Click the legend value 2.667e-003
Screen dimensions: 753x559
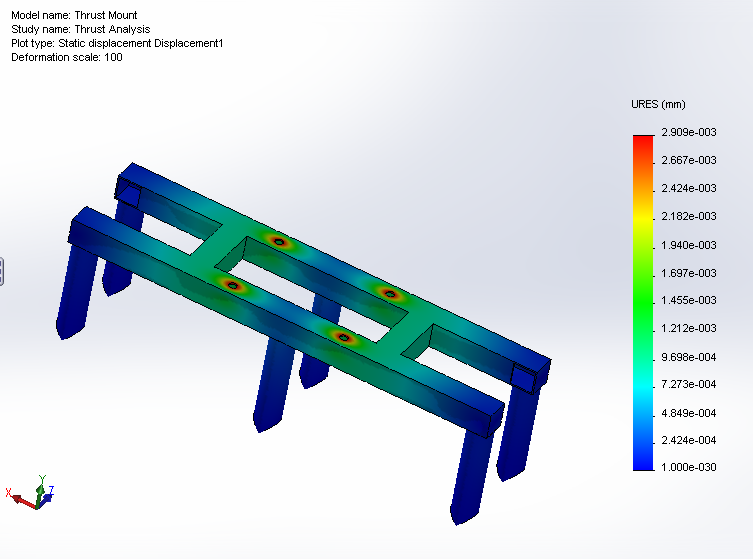click(689, 160)
